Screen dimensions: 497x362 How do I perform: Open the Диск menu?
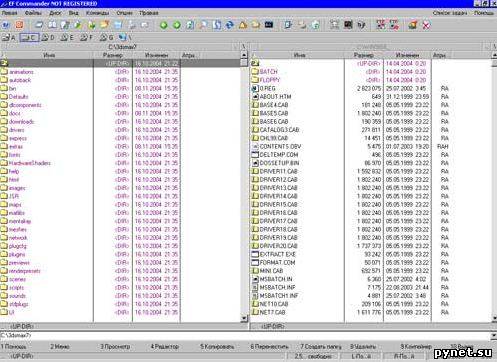click(x=55, y=13)
